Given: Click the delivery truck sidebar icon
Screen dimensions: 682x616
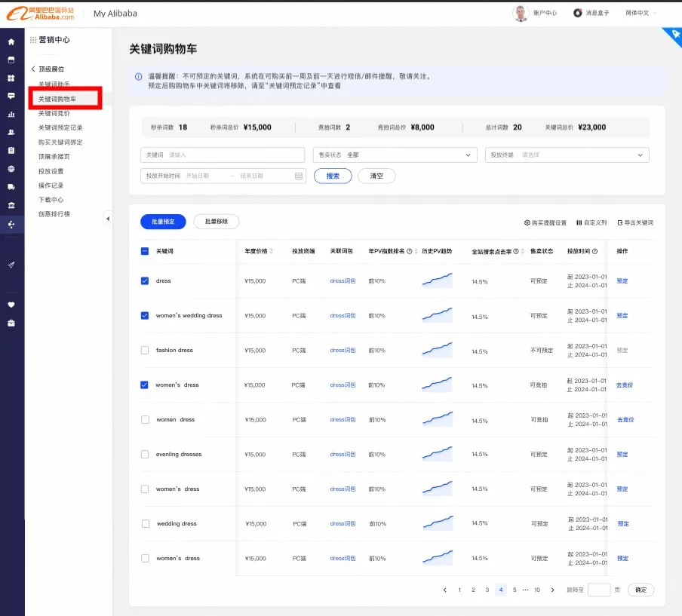Looking at the screenshot, I should coord(11,187).
